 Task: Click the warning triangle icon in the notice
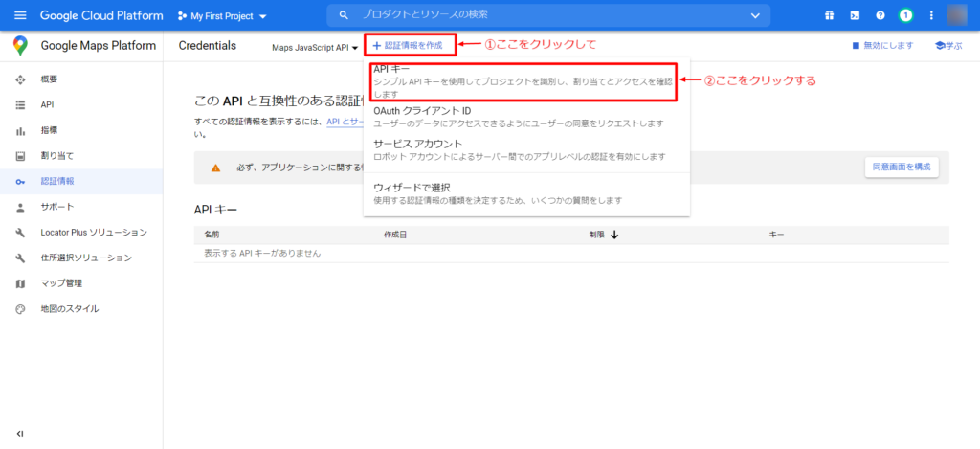pyautogui.click(x=215, y=168)
